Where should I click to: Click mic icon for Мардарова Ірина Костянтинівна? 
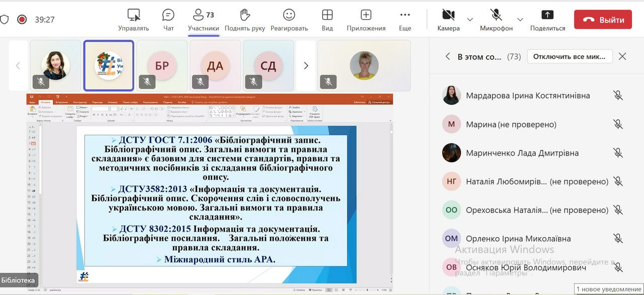[618, 95]
